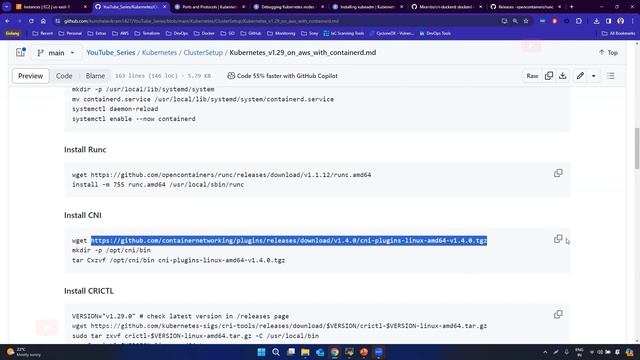Image resolution: width=640 pixels, height=360 pixels.
Task: Switch to Releases opencontainers/runc tab
Action: pyautogui.click(x=526, y=7)
